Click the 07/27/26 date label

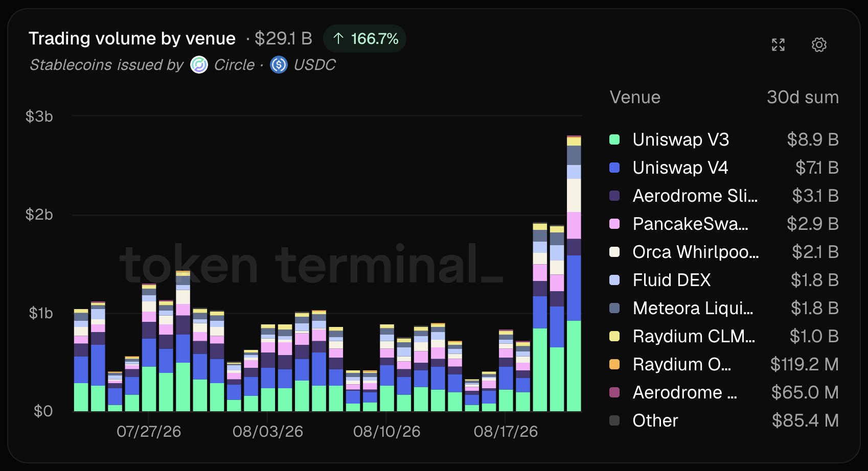tap(149, 432)
